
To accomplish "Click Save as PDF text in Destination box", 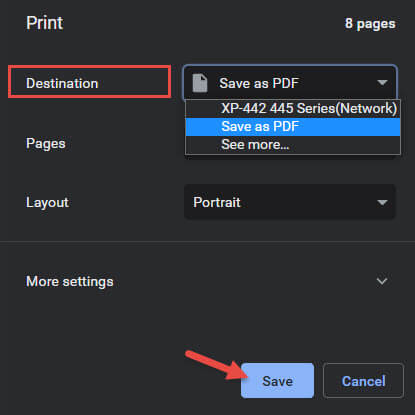I will (259, 83).
